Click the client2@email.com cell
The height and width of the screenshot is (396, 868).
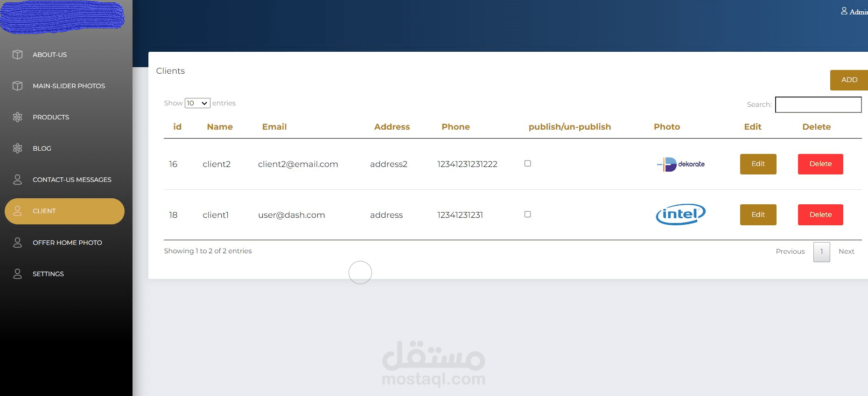click(298, 164)
